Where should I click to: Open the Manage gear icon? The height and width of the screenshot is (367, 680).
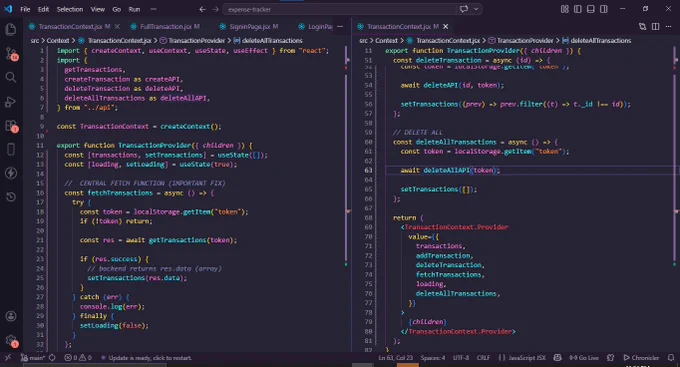click(x=11, y=341)
